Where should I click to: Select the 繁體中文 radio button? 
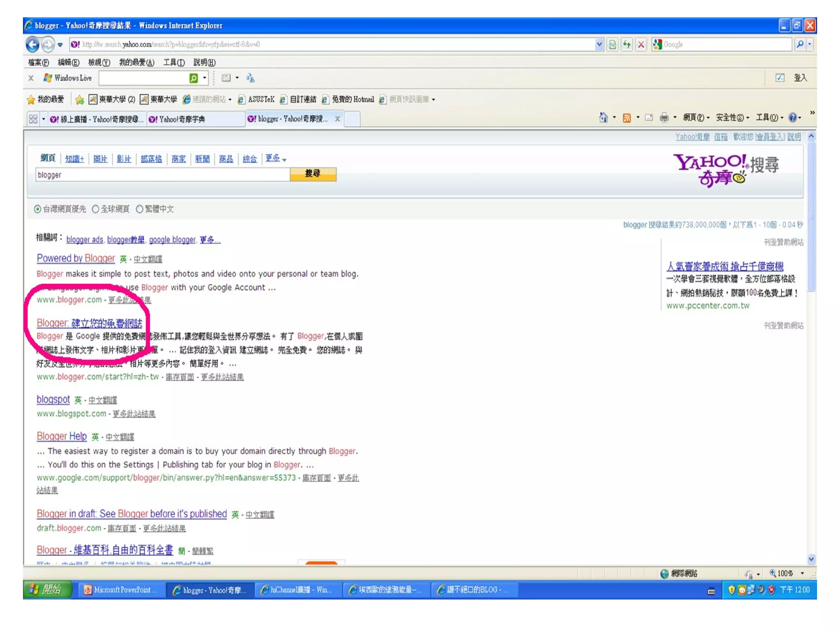(139, 209)
